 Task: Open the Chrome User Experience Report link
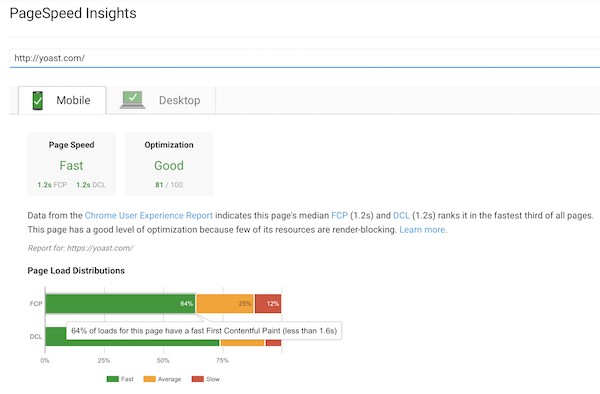(x=148, y=215)
